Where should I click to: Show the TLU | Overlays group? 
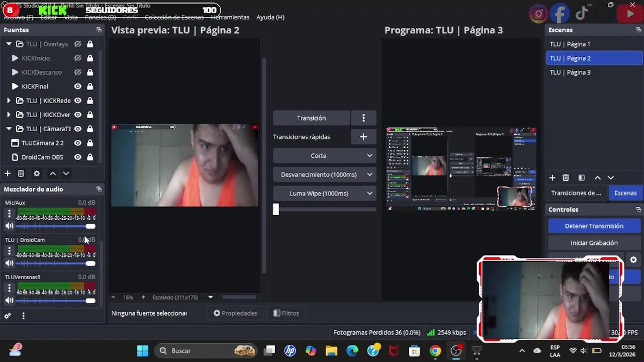click(78, 44)
